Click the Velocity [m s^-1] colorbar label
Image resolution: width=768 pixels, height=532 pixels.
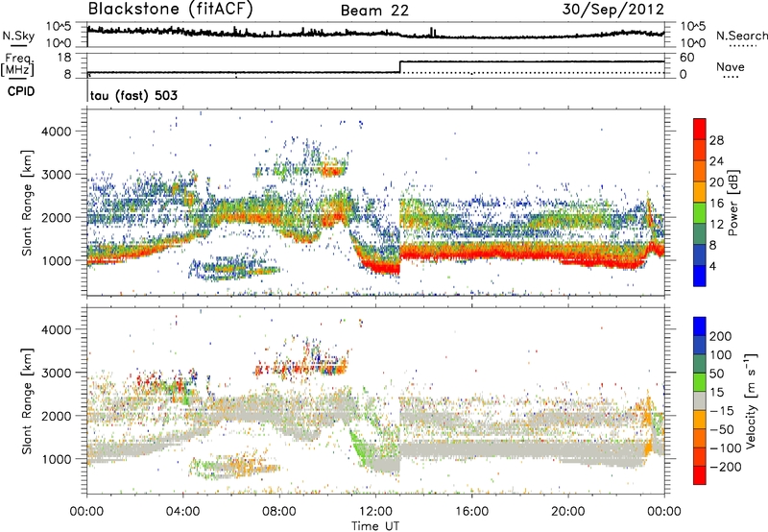[x=750, y=400]
